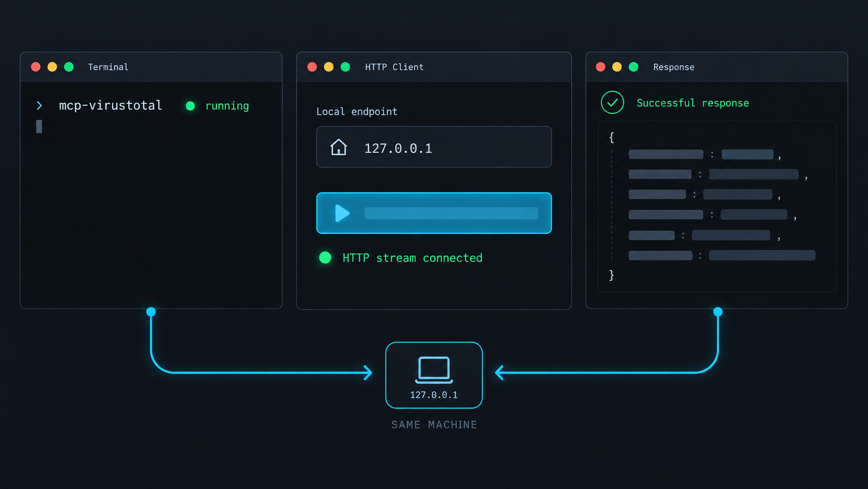This screenshot has width=868, height=489.
Task: Click the 127.0.0.1 label under the laptop
Action: coord(434,395)
